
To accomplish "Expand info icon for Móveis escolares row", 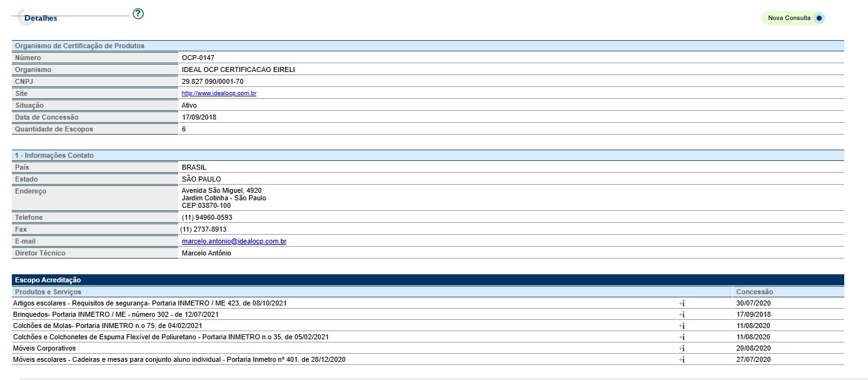I will pos(682,360).
